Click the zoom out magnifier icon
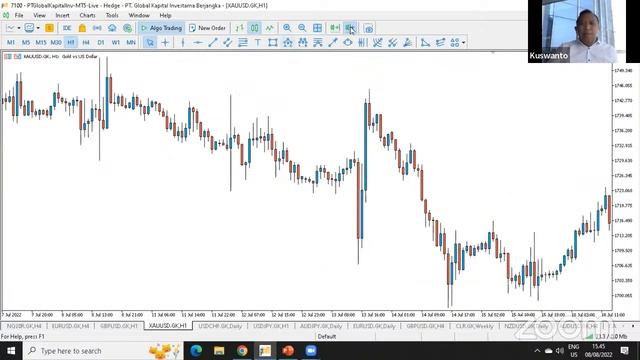The height and width of the screenshot is (360, 640). click(x=302, y=28)
